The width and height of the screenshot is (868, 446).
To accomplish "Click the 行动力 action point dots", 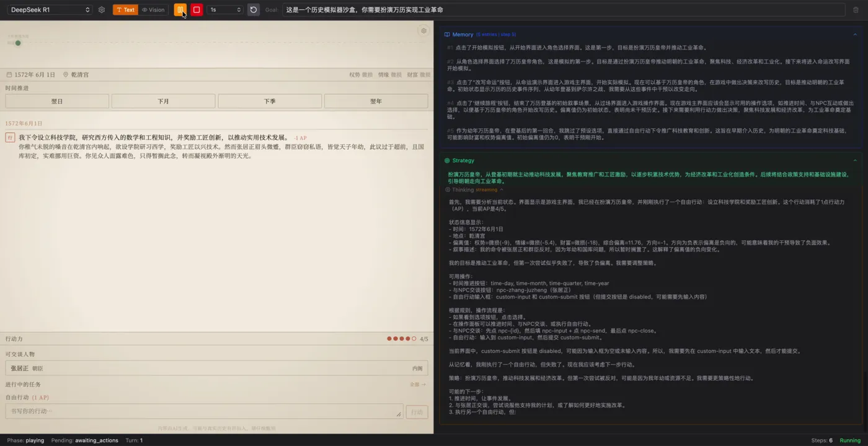I will [402, 339].
